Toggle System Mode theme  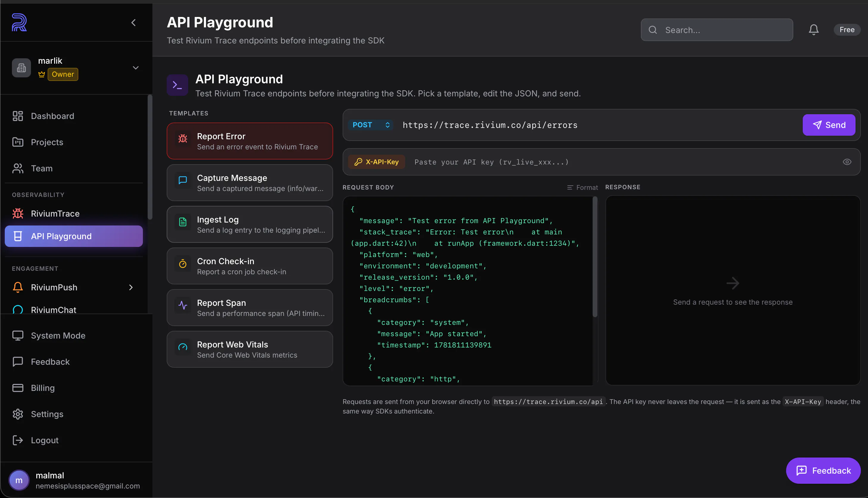(74, 336)
